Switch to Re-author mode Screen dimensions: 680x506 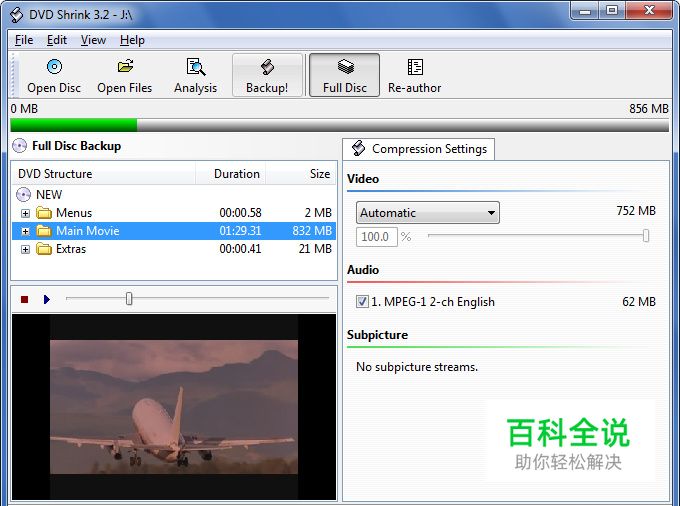415,76
